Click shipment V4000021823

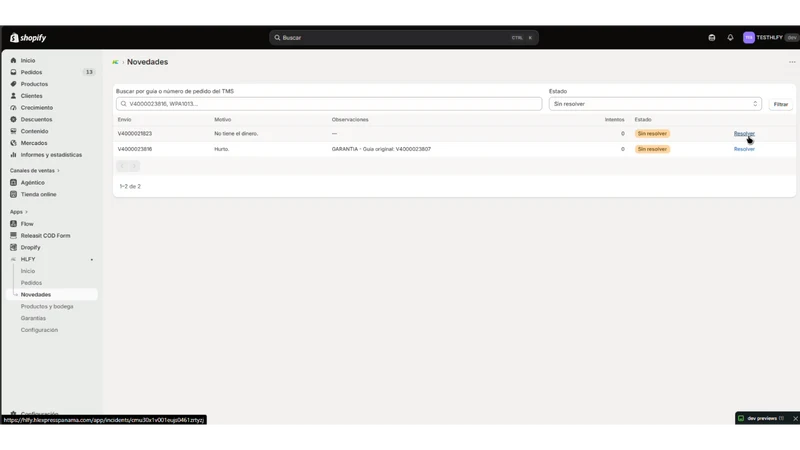[x=135, y=134]
